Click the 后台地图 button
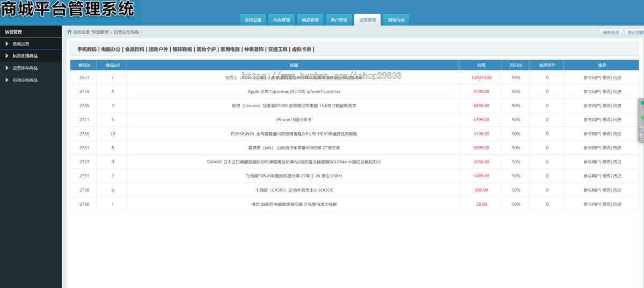Viewport: 644px width, 288px height. click(635, 32)
